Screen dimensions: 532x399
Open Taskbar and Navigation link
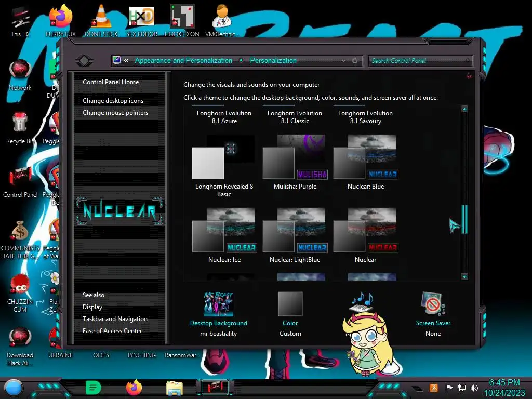click(115, 319)
